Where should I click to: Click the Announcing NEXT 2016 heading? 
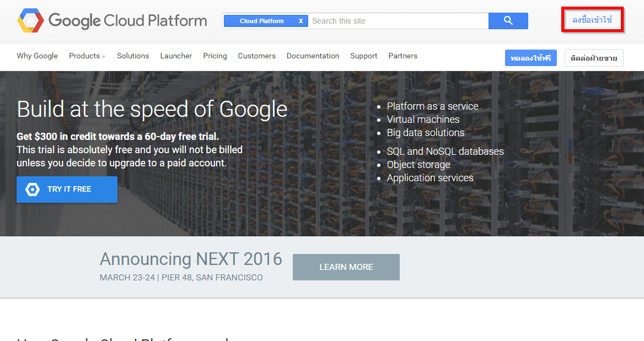click(x=191, y=259)
